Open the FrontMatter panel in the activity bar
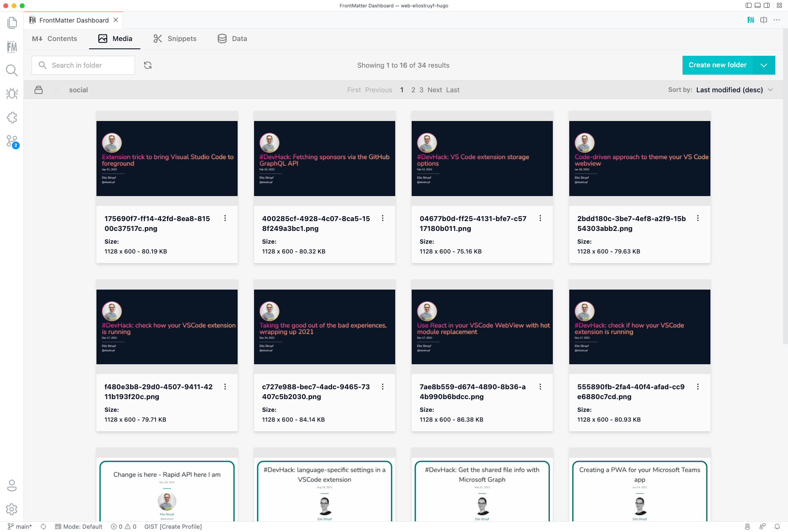 click(12, 46)
